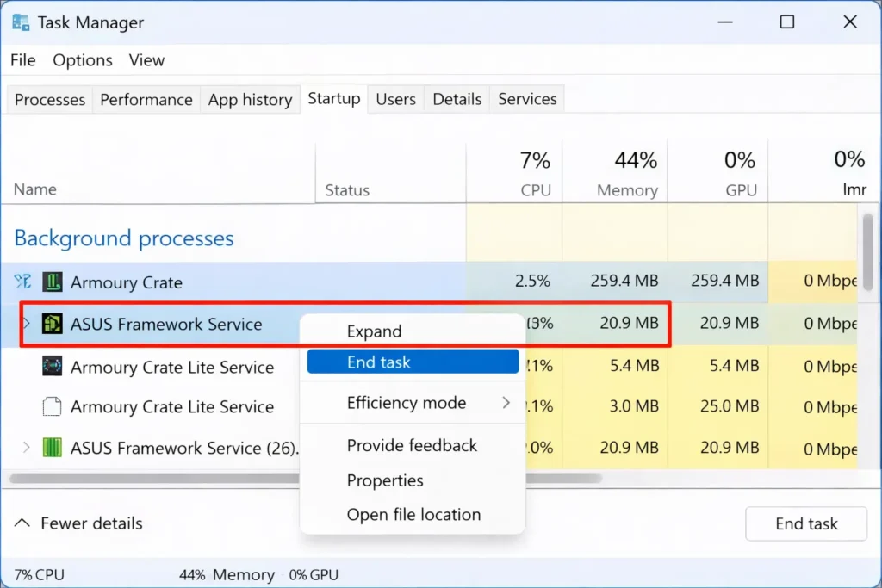Open the Options menu

[83, 60]
